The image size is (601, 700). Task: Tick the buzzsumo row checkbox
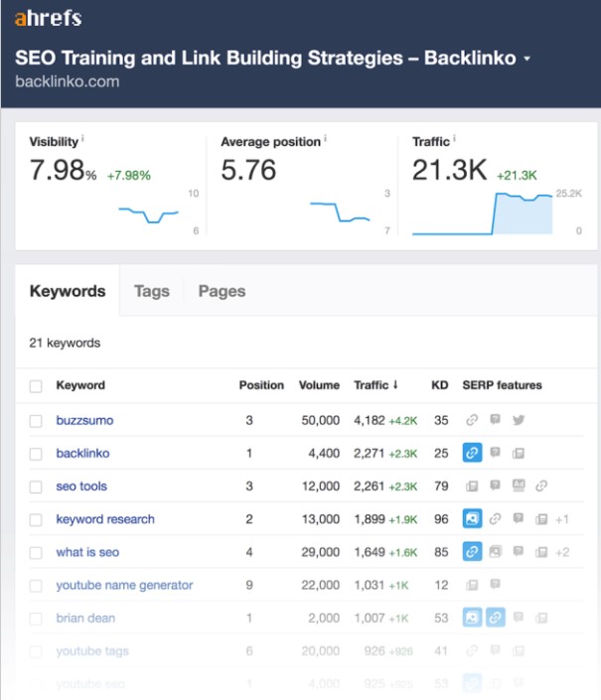point(36,421)
